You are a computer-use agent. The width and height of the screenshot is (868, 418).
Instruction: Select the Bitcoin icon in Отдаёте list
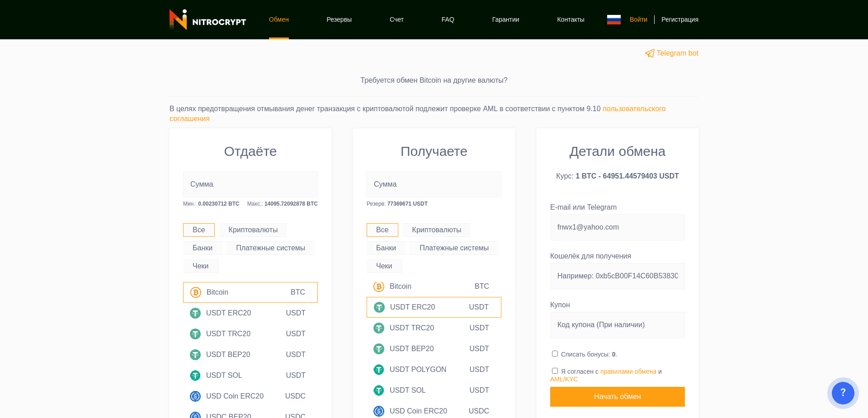(195, 292)
